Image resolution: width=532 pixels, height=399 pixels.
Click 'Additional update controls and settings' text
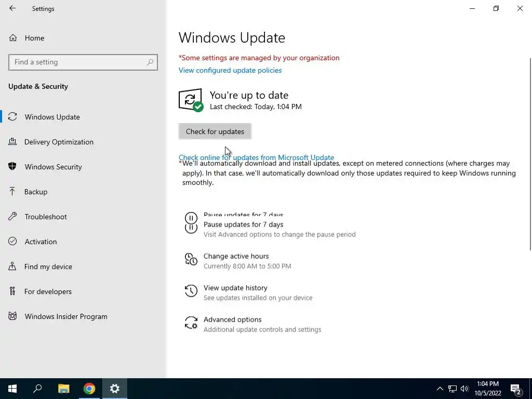click(x=262, y=329)
